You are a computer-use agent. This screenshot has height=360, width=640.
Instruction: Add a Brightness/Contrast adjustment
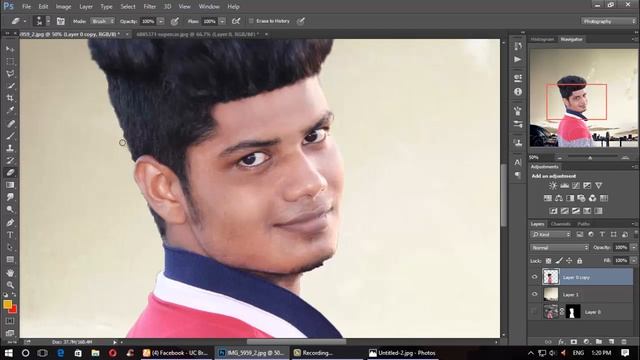tap(553, 186)
